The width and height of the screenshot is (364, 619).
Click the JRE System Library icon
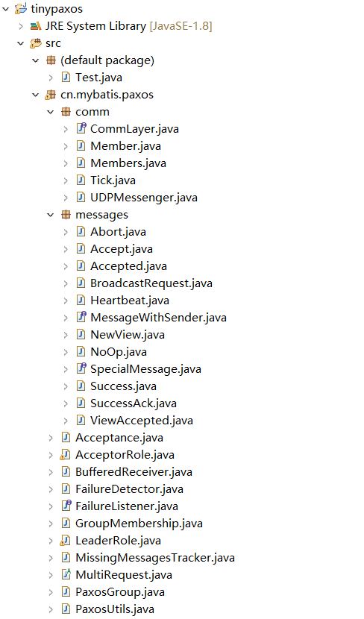36,26
